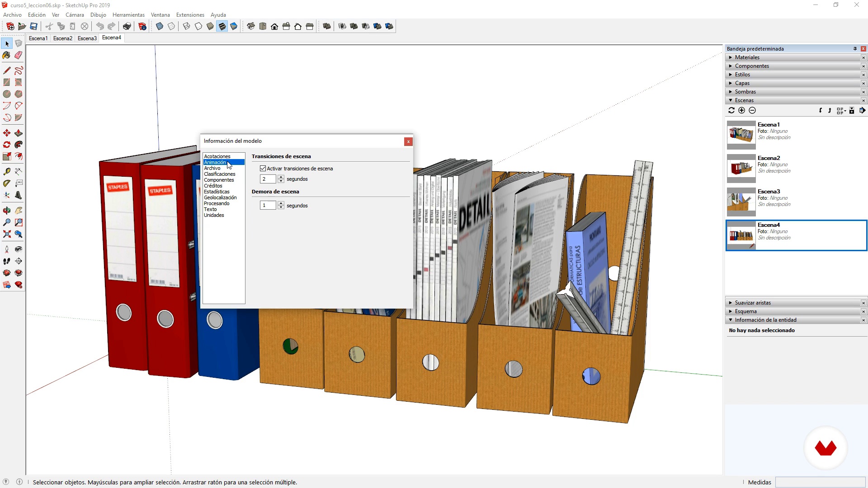
Task: Decrease scene delay with down arrow
Action: click(281, 207)
